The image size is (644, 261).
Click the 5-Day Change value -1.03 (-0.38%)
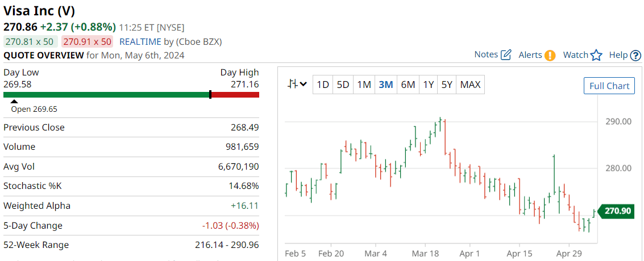tap(230, 225)
